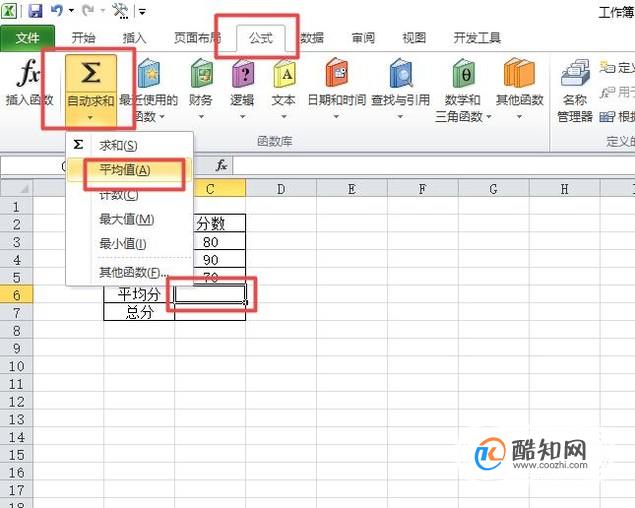
Task: Choose Sum 求和(S) from AutoSum menu
Action: (130, 145)
